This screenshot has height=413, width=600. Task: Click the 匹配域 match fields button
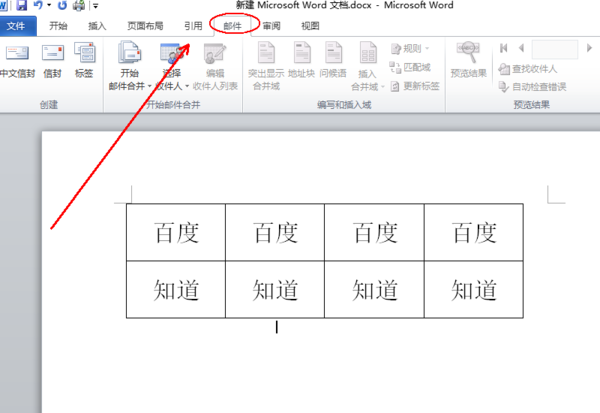pyautogui.click(x=410, y=67)
